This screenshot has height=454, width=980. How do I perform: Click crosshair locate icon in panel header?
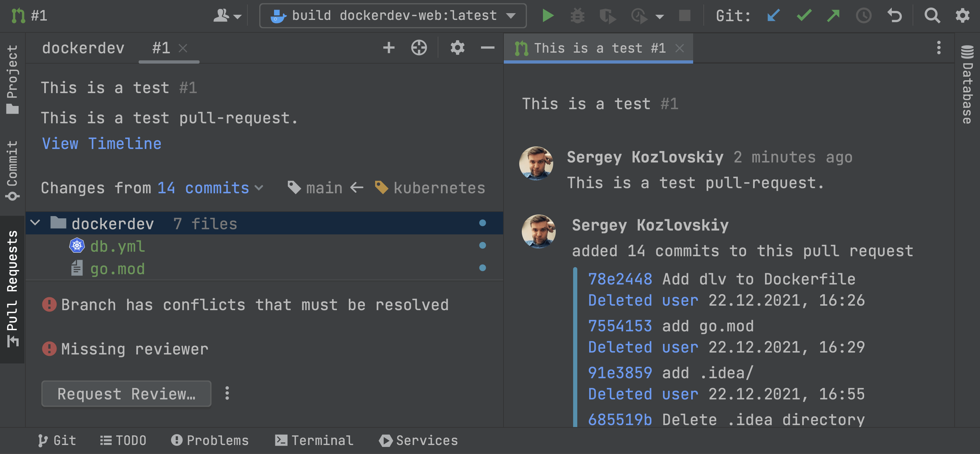tap(419, 48)
